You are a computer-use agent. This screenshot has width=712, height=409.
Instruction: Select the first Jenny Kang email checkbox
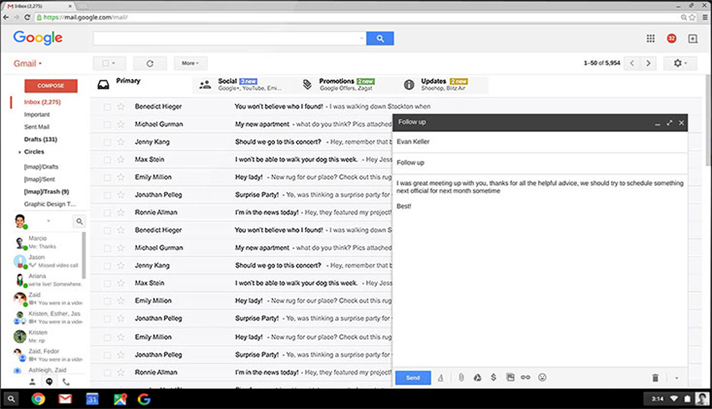[107, 142]
